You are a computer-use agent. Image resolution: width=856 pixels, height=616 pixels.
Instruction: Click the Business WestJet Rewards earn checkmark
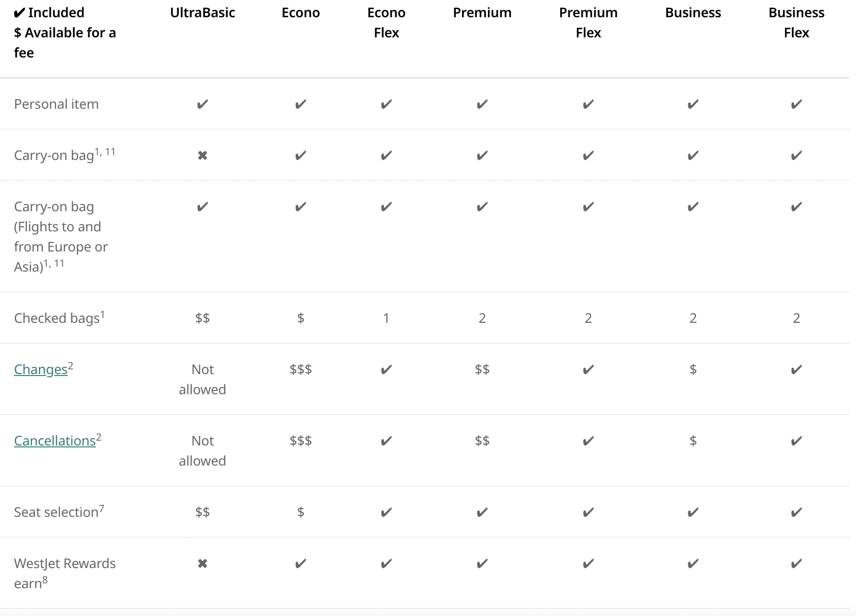(693, 564)
